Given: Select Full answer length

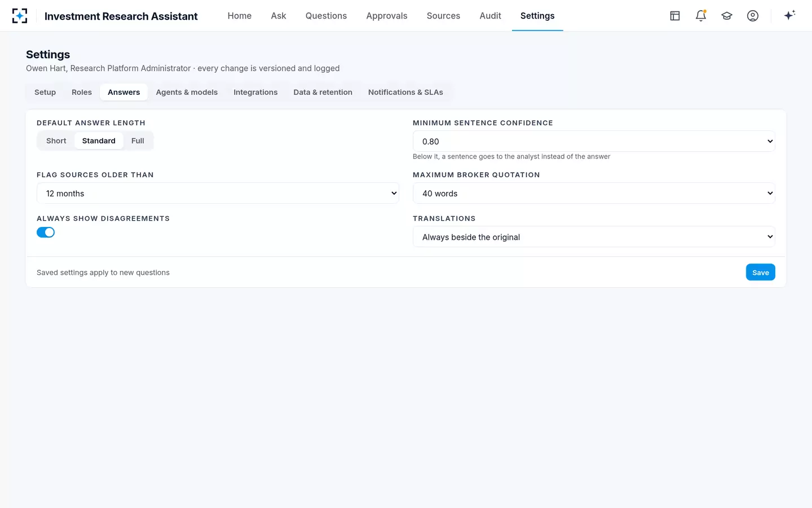Looking at the screenshot, I should pos(138,141).
